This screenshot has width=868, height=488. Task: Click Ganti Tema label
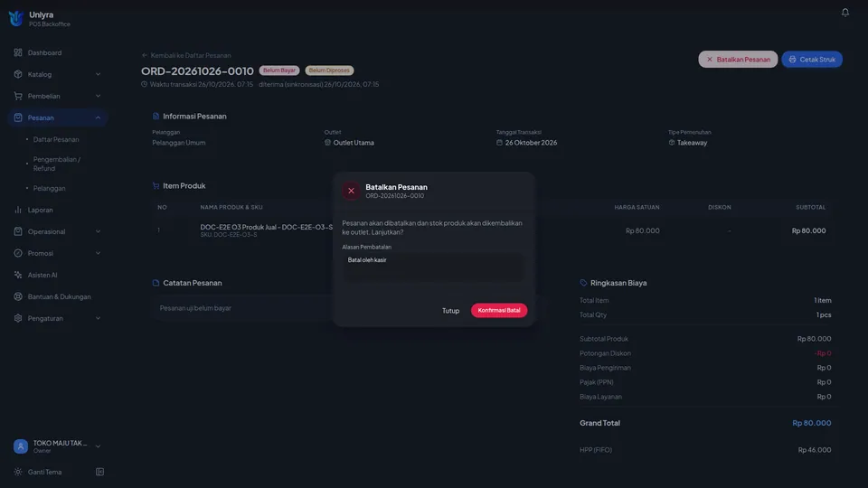pos(45,472)
